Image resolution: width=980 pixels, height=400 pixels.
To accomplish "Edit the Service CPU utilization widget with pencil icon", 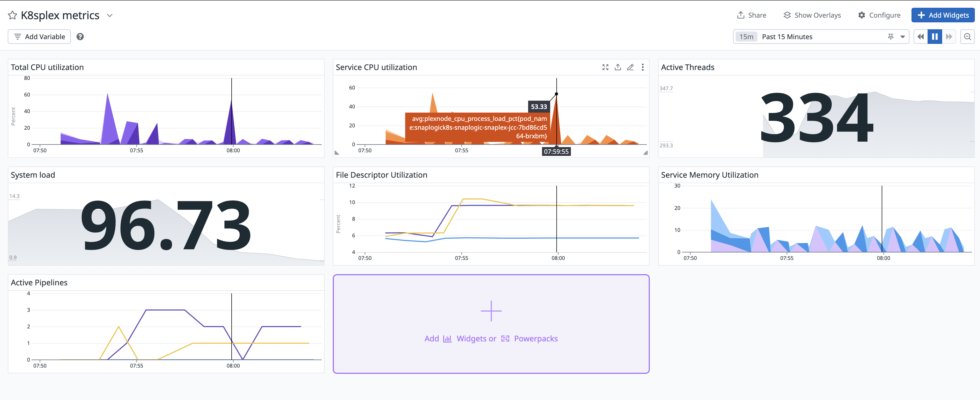I will [x=630, y=67].
